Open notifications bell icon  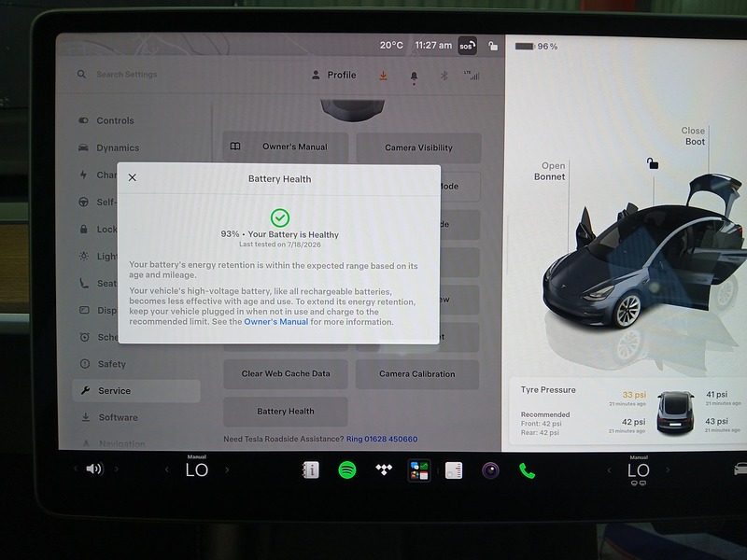[414, 77]
